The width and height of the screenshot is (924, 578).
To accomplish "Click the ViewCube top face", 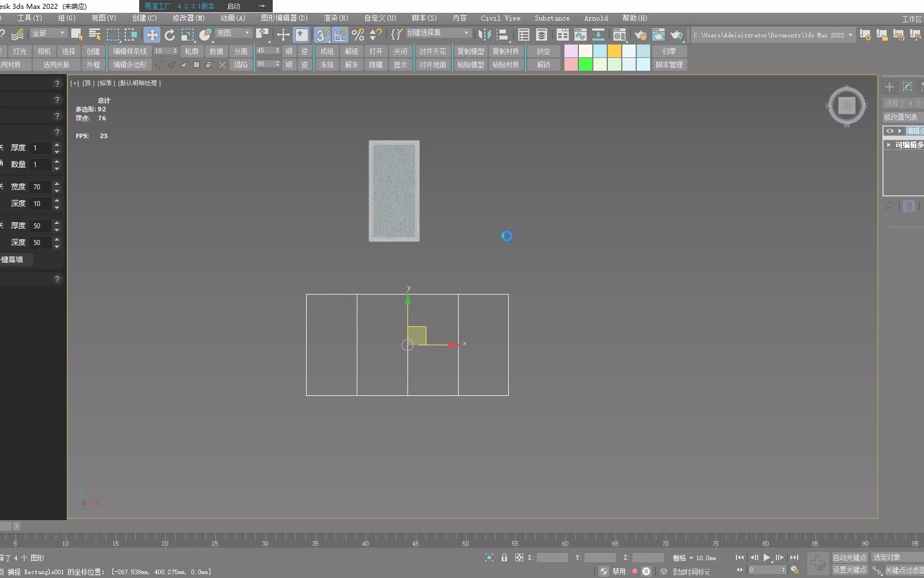I will click(x=847, y=105).
